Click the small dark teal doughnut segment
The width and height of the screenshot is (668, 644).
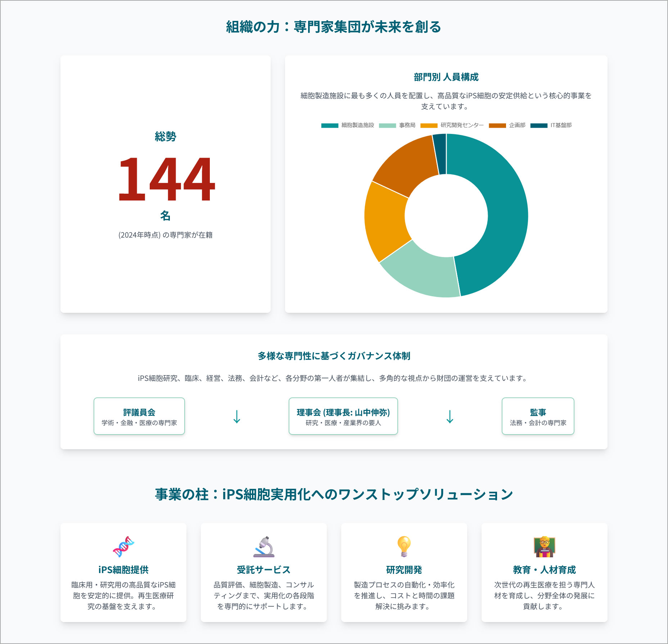click(x=440, y=154)
